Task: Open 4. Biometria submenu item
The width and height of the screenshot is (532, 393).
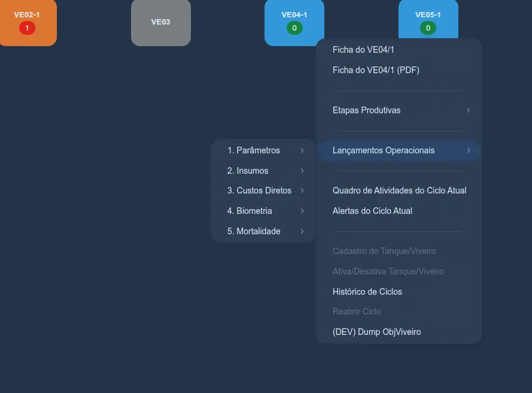Action: [263, 211]
